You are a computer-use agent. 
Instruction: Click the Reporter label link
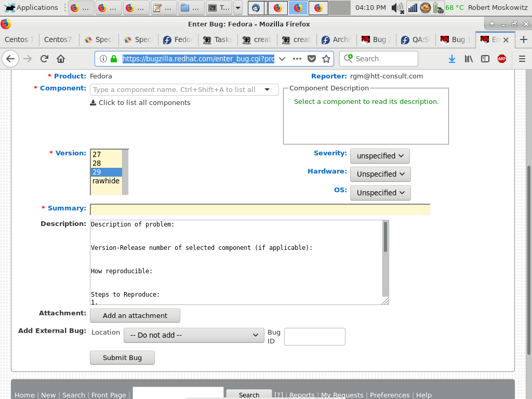(x=329, y=76)
